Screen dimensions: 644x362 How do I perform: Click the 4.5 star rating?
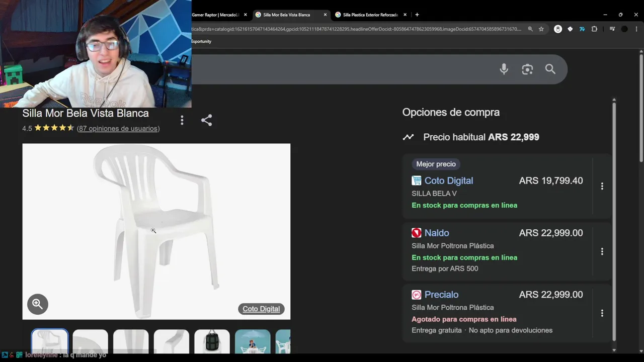(48, 128)
